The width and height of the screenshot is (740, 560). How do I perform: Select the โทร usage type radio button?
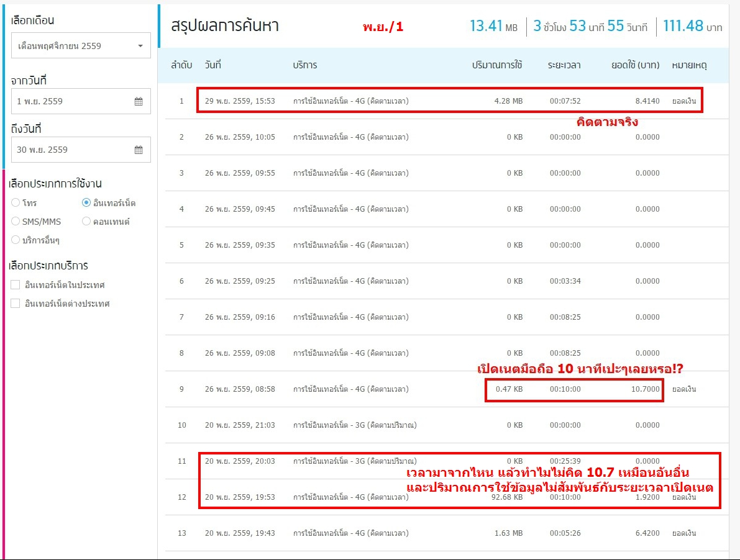16,202
